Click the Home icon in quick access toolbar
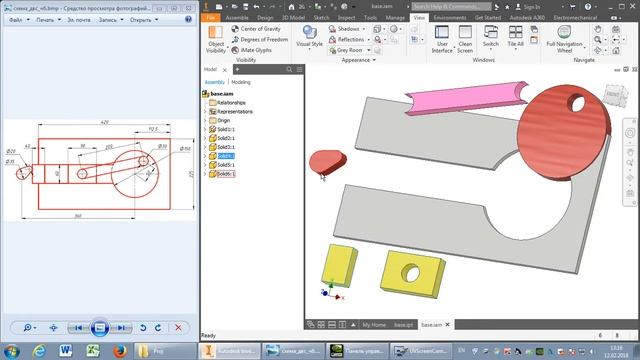This screenshot has width=640, height=360. tap(291, 7)
